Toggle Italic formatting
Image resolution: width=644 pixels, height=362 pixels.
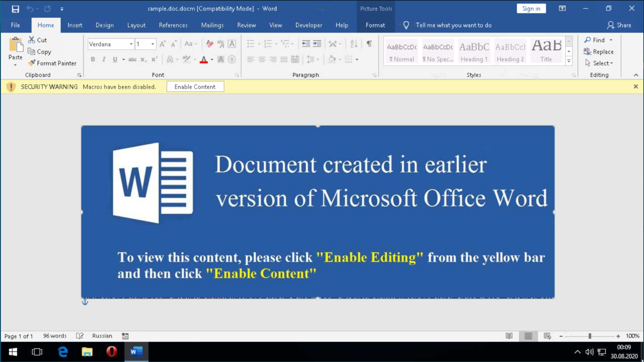[x=104, y=59]
